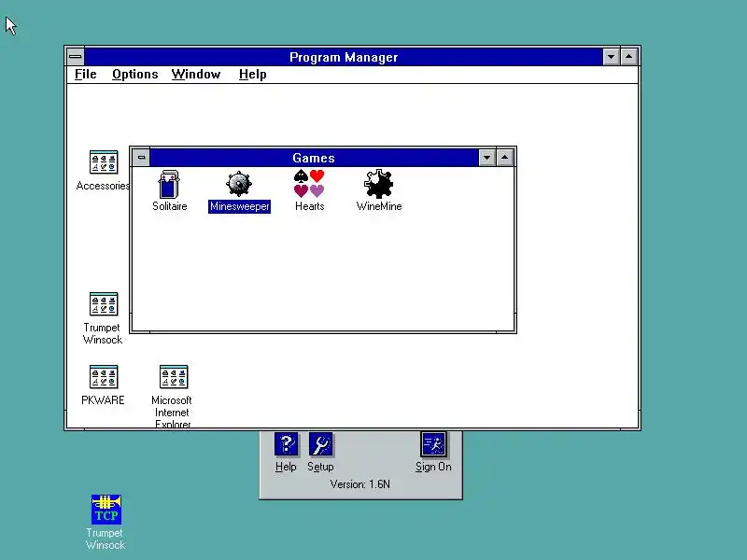
Task: Click the Program Manager title bar
Action: click(x=344, y=57)
